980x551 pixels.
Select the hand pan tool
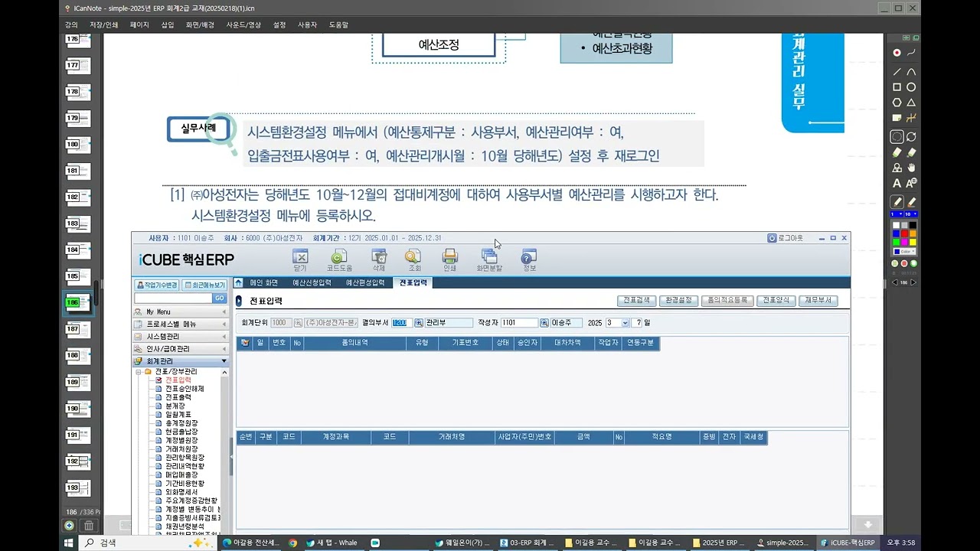coord(911,168)
